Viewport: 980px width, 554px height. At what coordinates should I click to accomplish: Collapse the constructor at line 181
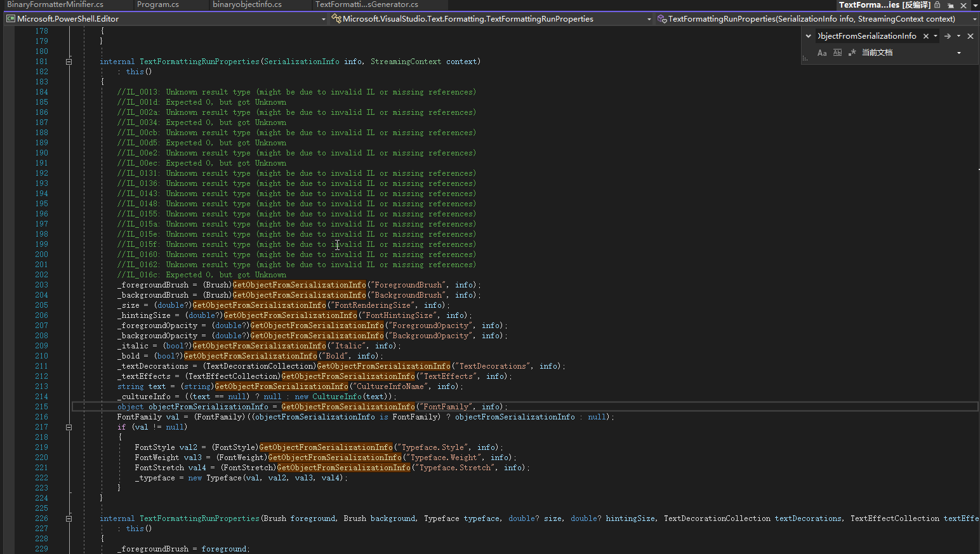click(x=69, y=62)
